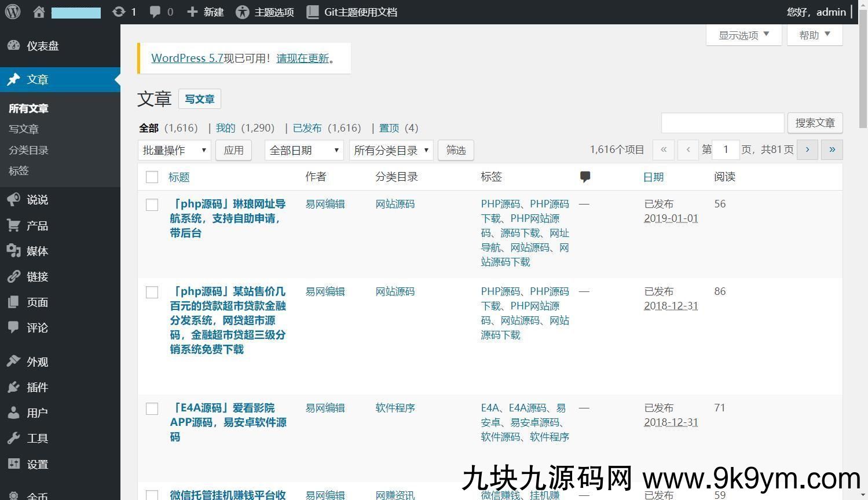Select the checkbox for 爱看影院APP源码 post
Viewport: 868px width, 500px height.
(152, 408)
